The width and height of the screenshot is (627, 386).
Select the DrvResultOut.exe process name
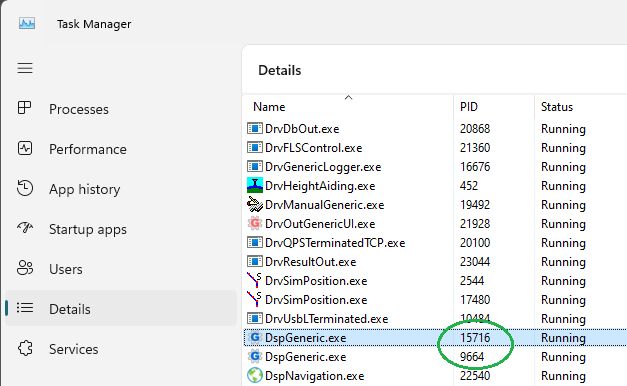tap(310, 262)
